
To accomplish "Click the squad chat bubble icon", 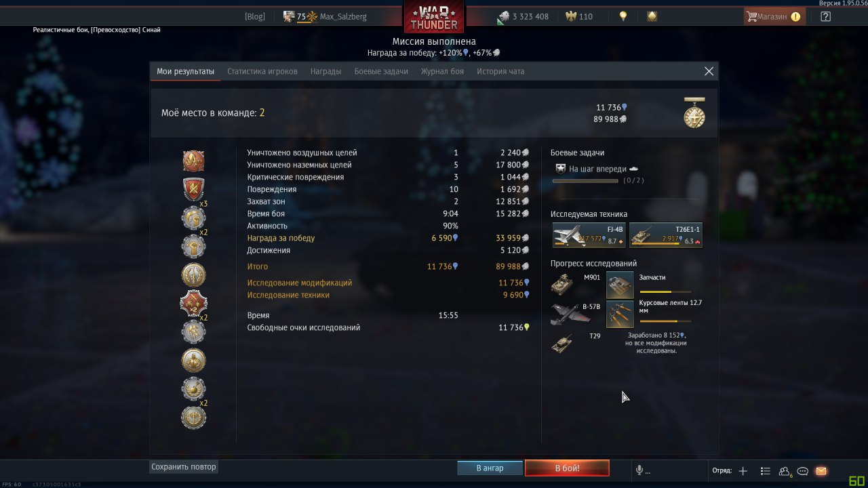I will 803,470.
